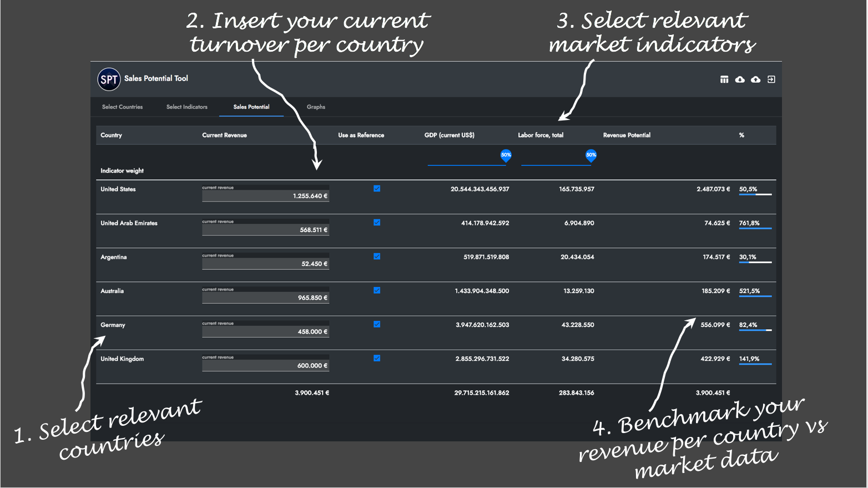
Task: Switch to the Select Indicators tab
Action: click(x=186, y=107)
